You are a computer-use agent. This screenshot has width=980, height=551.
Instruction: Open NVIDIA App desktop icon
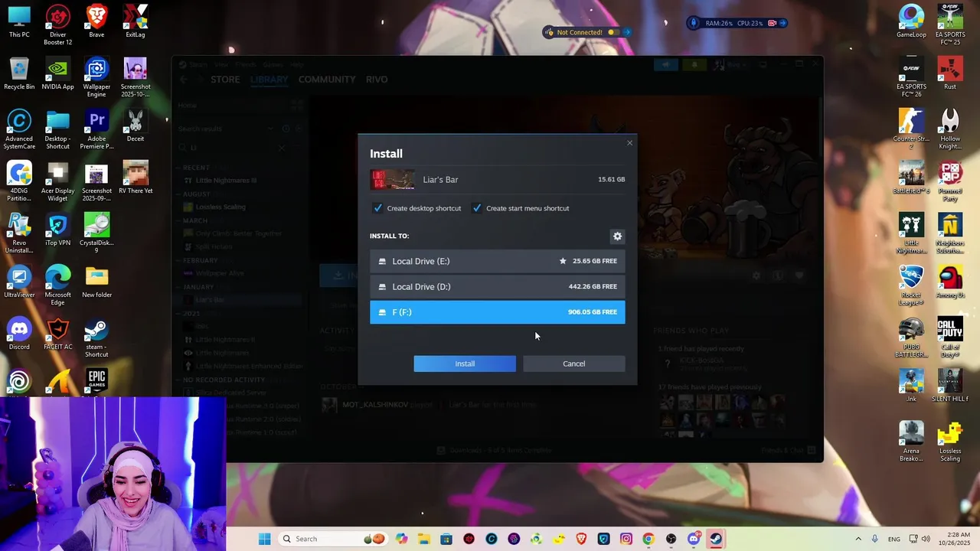58,74
